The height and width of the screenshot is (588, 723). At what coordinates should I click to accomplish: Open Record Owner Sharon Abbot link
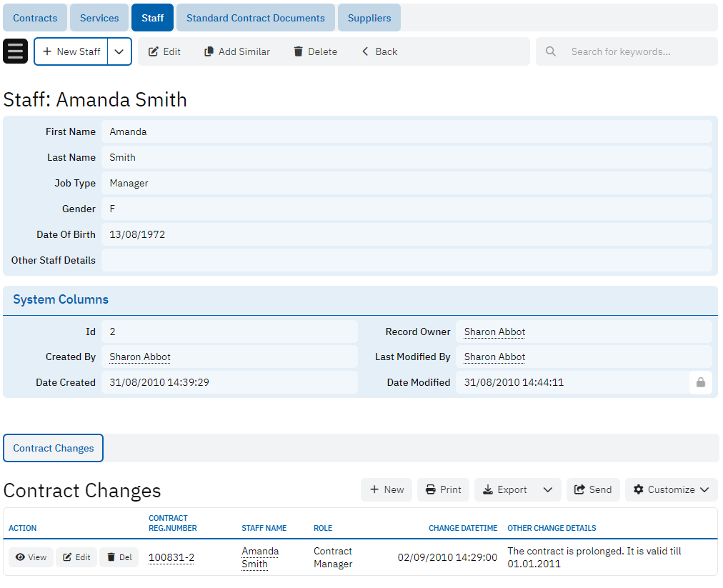pyautogui.click(x=494, y=332)
